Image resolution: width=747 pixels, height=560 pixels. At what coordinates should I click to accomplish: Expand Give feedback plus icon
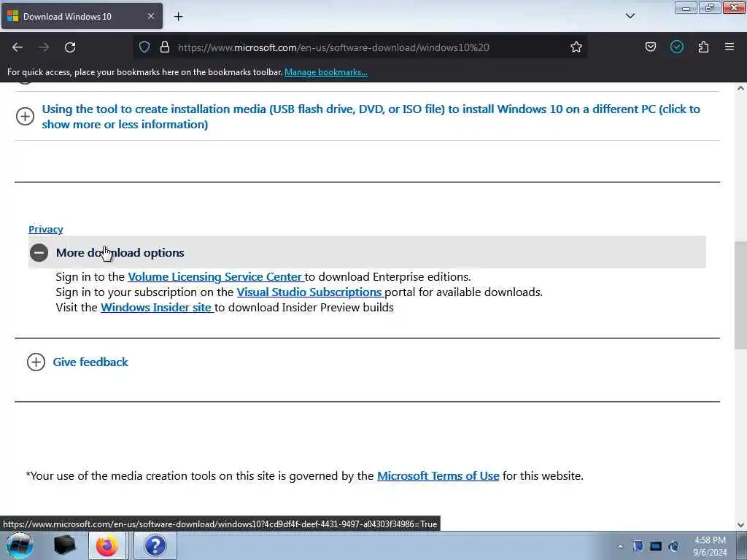click(36, 362)
